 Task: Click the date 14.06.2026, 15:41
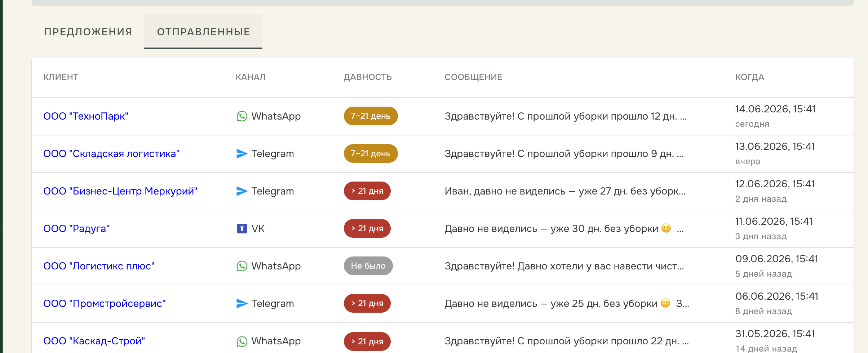(775, 109)
